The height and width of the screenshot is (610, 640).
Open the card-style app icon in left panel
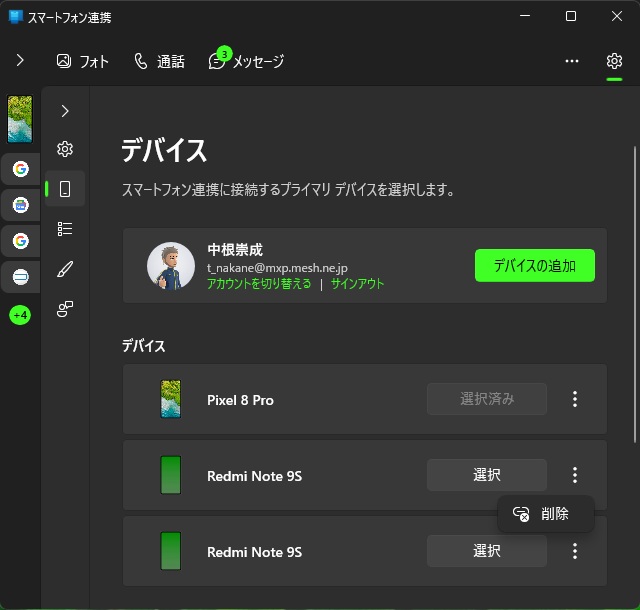point(20,277)
